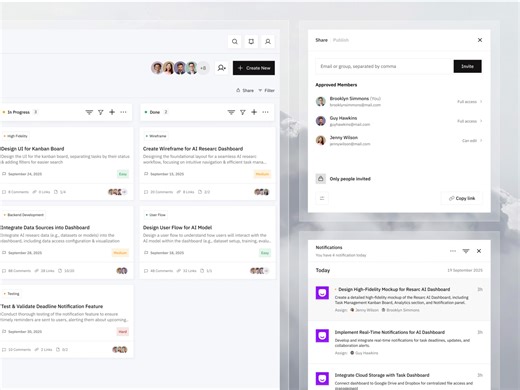
Task: Click the High Fidelity tag on the card
Action: [x=15, y=136]
